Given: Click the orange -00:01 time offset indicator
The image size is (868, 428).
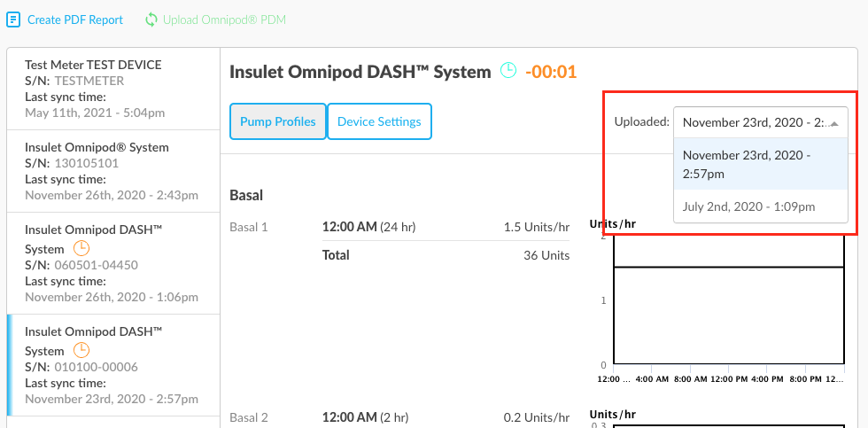Looking at the screenshot, I should point(551,72).
